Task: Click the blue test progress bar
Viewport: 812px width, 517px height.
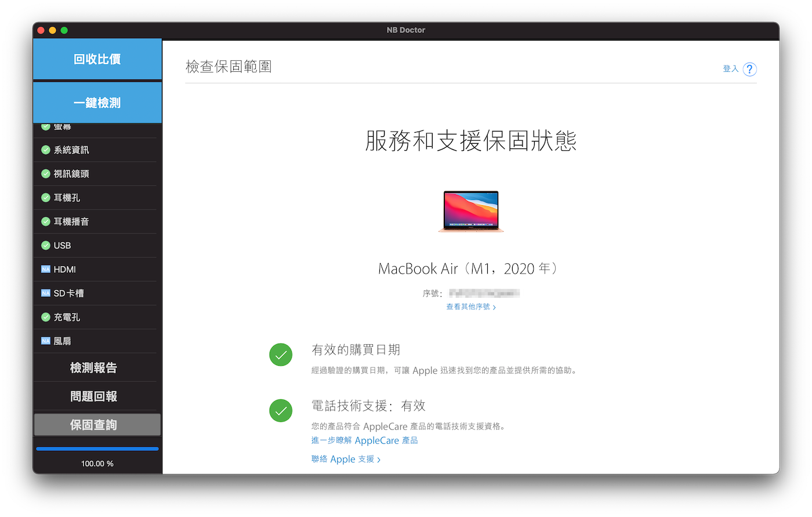Action: [x=97, y=449]
